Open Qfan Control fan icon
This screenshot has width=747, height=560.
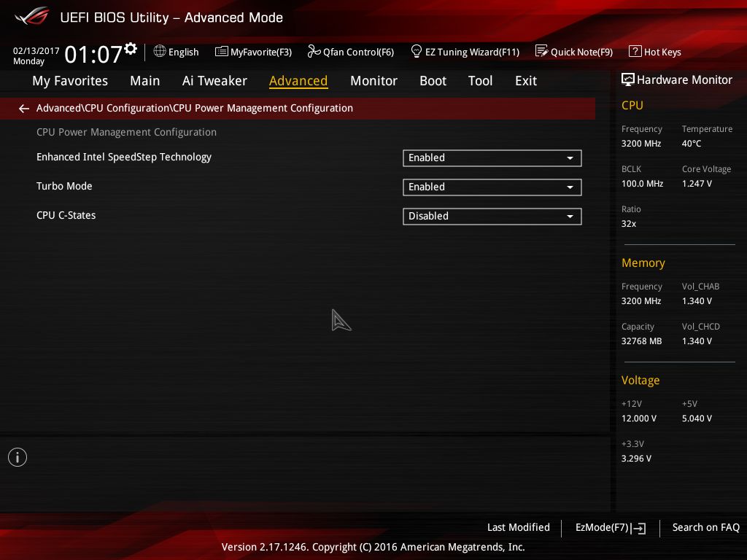[x=314, y=51]
